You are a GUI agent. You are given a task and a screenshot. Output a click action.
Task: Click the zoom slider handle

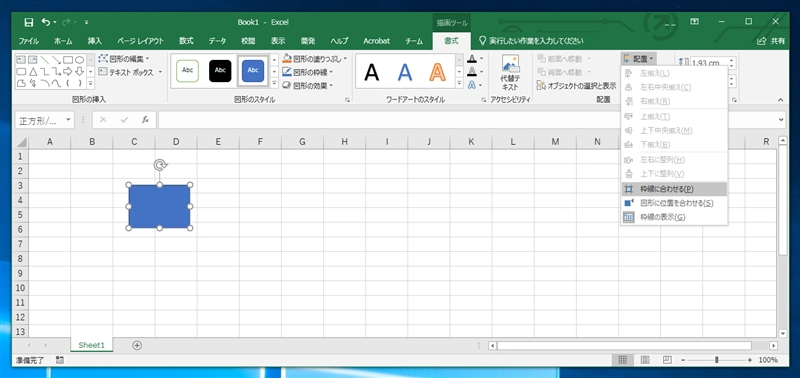pyautogui.click(x=717, y=360)
